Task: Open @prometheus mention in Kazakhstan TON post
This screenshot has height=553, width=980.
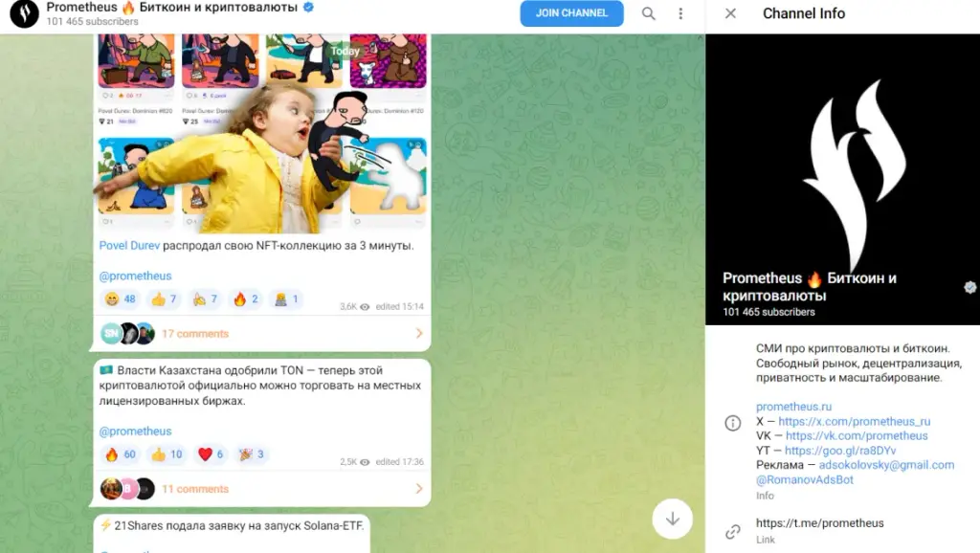Action: point(135,431)
